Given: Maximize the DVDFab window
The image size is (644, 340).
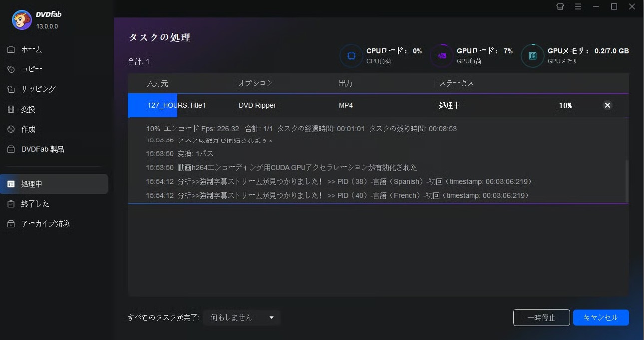Looking at the screenshot, I should click(615, 6).
